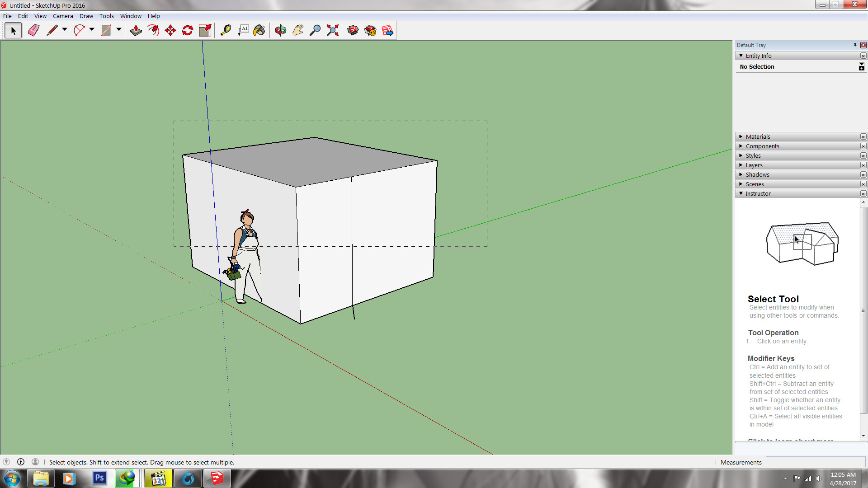Choose the Rotate tool
The width and height of the screenshot is (868, 488).
coord(188,30)
